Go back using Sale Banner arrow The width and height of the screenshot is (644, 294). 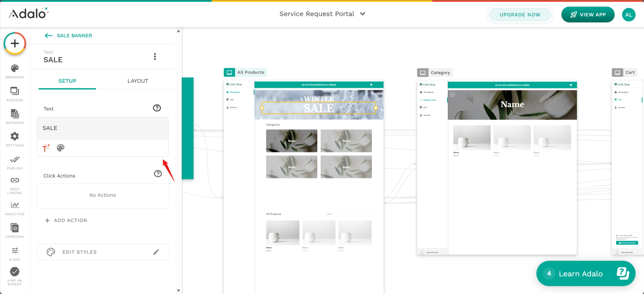49,35
